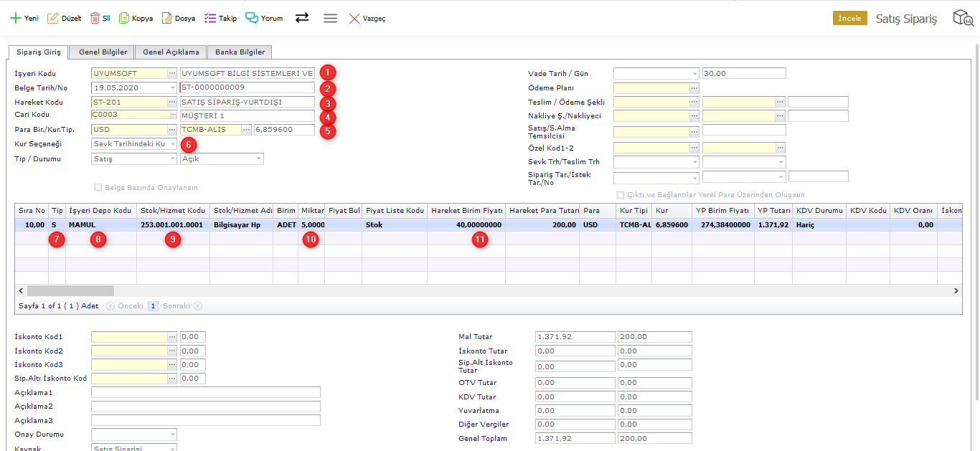Click the Sonraki next page link
This screenshot has width=980, height=451.
coord(176,306)
